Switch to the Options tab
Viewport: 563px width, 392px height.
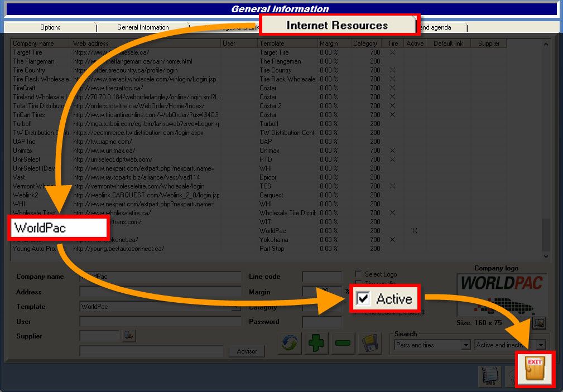50,27
